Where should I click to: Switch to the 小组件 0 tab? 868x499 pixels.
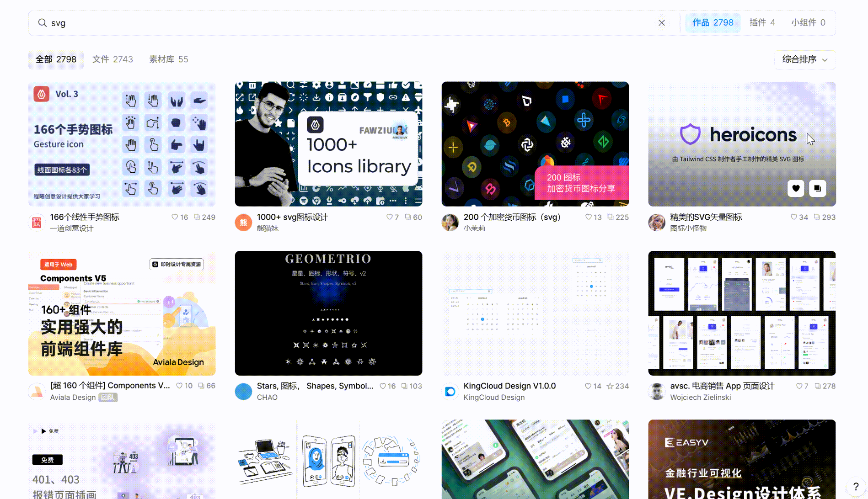click(x=808, y=22)
